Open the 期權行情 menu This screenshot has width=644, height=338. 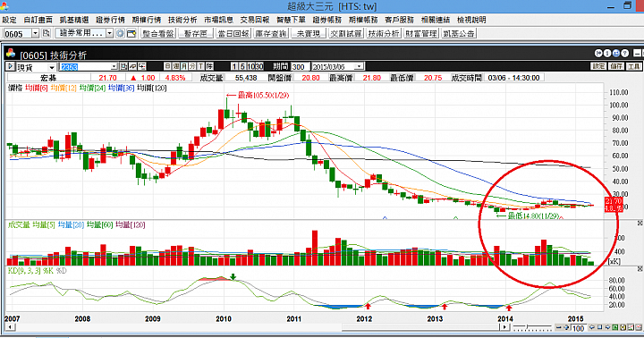point(147,20)
